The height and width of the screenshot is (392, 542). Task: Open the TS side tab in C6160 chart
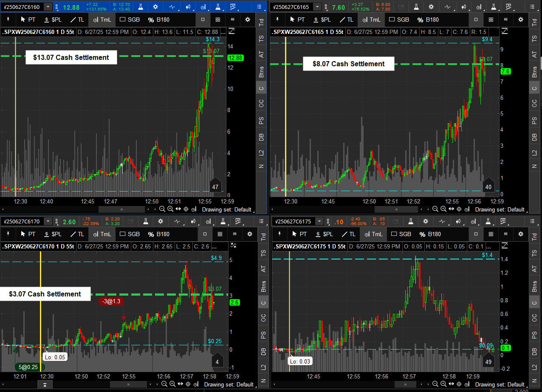point(261,38)
